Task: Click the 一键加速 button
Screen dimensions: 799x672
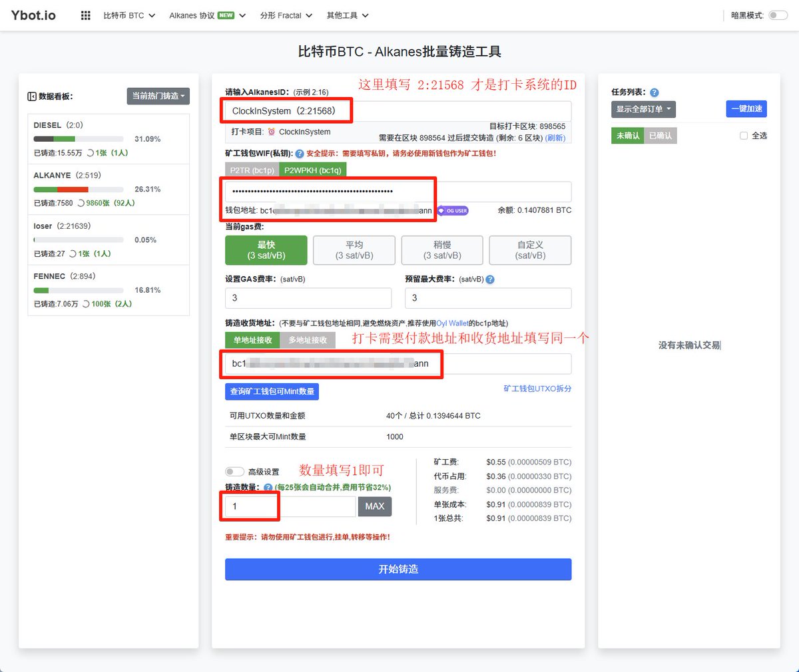Action: coord(747,109)
